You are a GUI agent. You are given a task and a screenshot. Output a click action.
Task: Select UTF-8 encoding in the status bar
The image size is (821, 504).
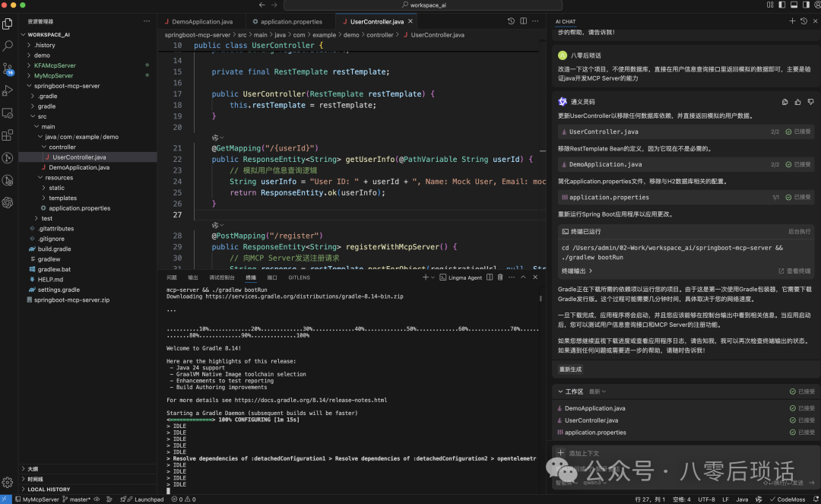point(705,499)
